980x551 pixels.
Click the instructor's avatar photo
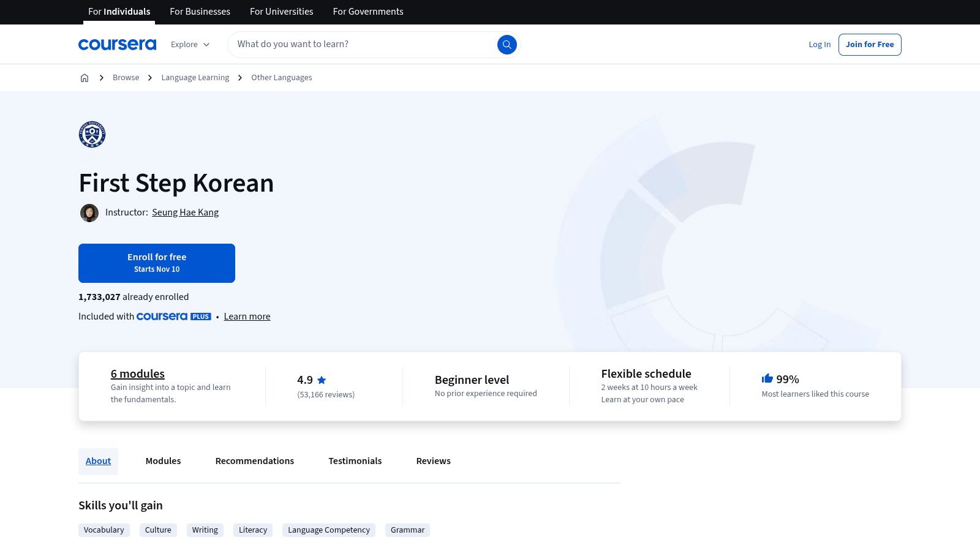pos(89,212)
